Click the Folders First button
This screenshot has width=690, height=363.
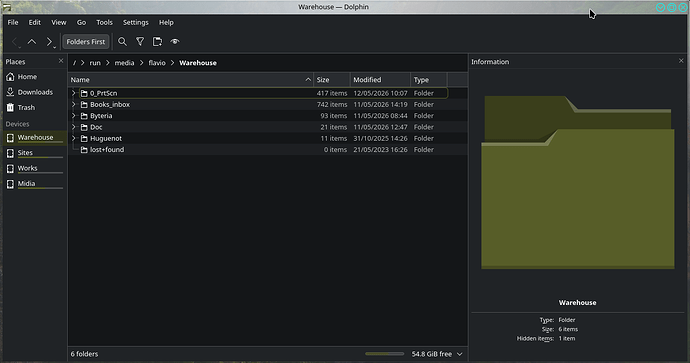coord(86,42)
